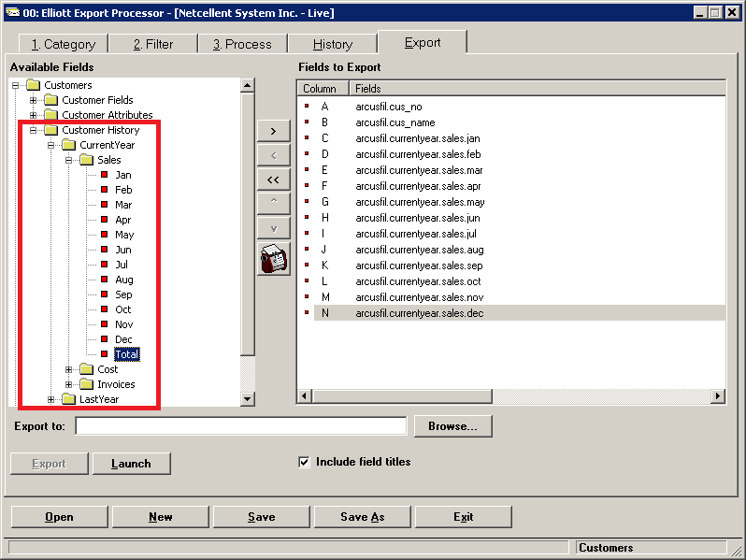Click the Launch button

pyautogui.click(x=131, y=464)
